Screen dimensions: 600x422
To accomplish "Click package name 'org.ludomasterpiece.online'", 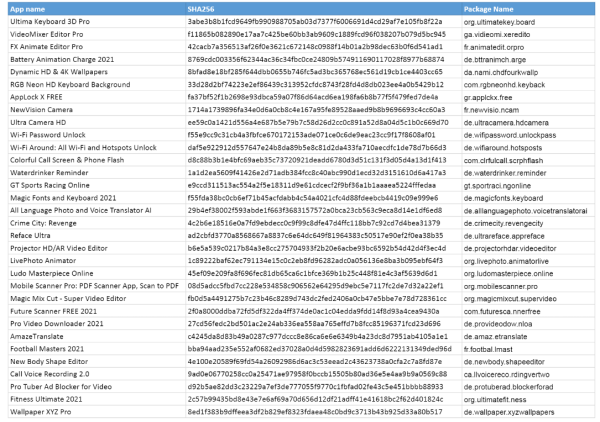I will pyautogui.click(x=508, y=274).
